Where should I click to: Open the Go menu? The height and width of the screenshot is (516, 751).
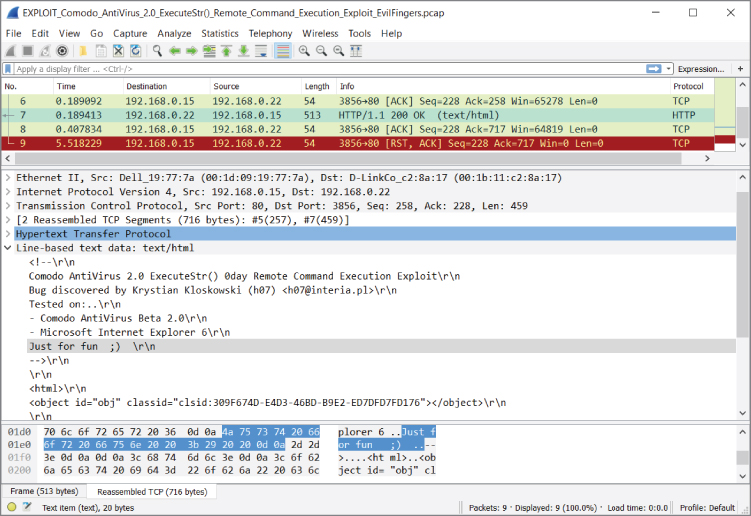coord(97,34)
